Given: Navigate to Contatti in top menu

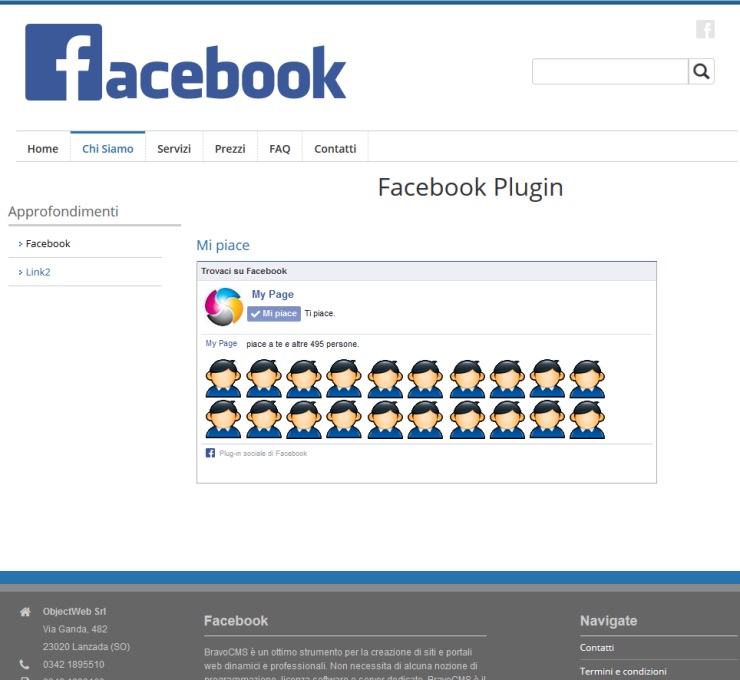Looking at the screenshot, I should click(335, 148).
